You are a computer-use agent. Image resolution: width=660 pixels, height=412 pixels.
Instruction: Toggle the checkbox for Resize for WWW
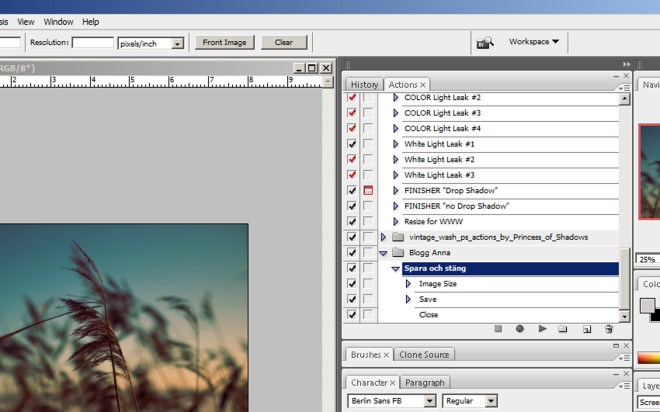tap(351, 221)
